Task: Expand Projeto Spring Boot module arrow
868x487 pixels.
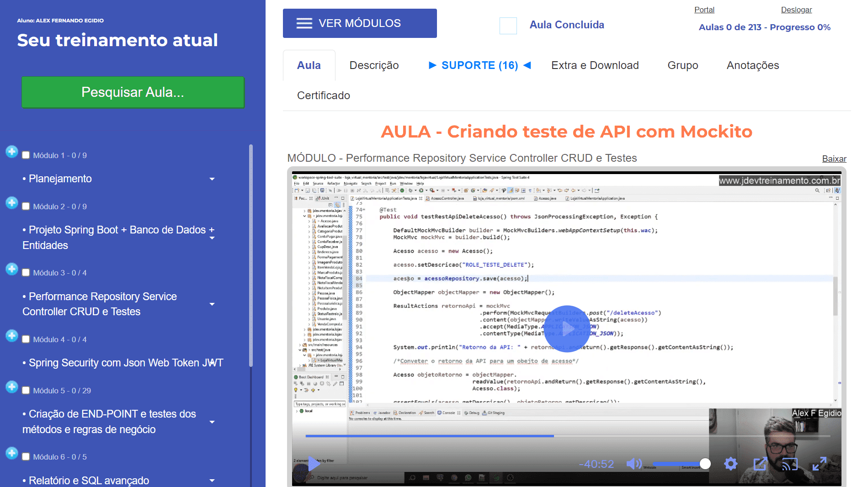Action: coord(212,238)
